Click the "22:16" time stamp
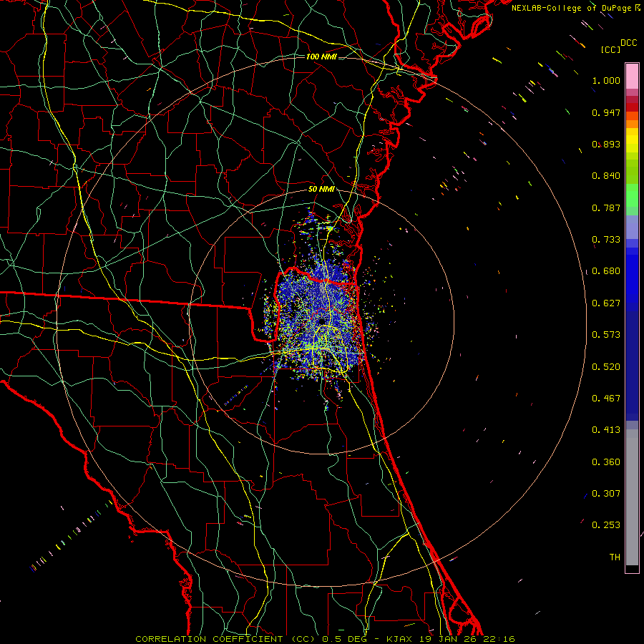This screenshot has height=644, width=644. [x=498, y=639]
